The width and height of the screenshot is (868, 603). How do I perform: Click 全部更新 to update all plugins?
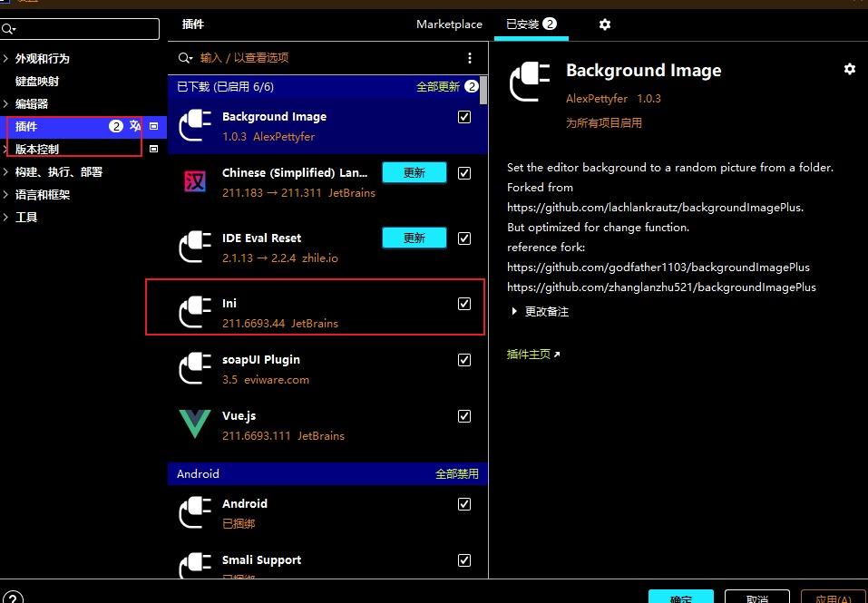438,87
